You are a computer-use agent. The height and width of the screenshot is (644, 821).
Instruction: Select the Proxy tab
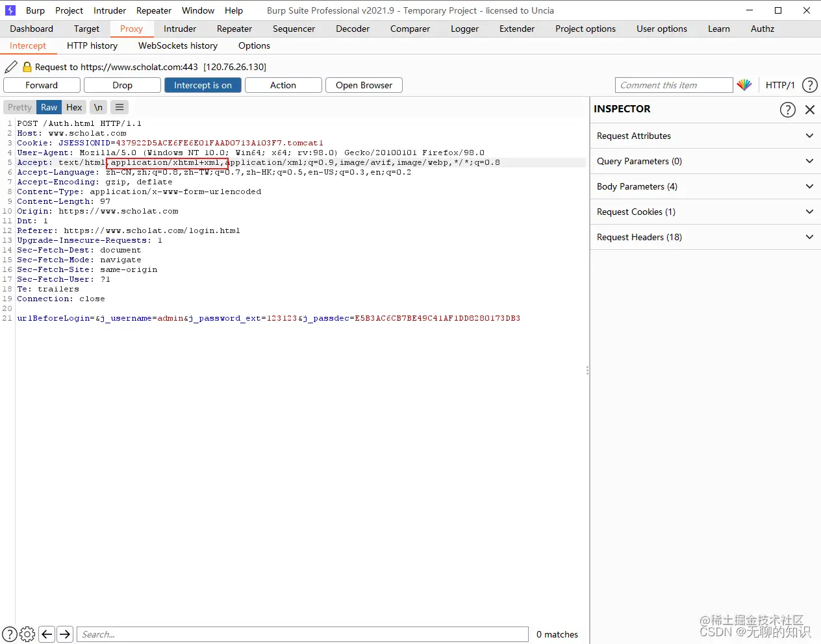[x=131, y=29]
